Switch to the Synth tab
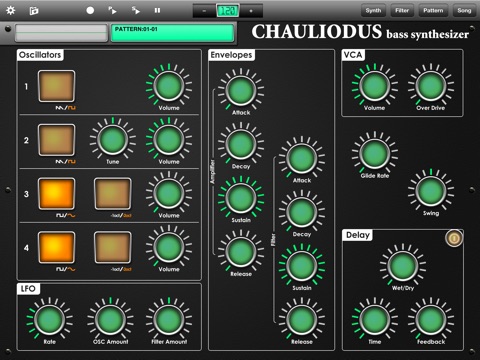The image size is (480, 360). point(373,10)
